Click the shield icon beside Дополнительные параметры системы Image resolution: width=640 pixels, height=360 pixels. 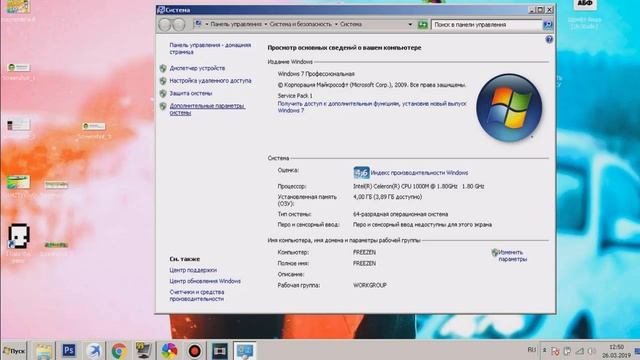(163, 106)
